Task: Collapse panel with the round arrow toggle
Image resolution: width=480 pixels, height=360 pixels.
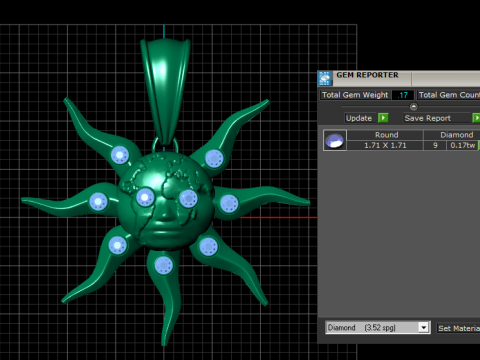Action: [x=413, y=107]
